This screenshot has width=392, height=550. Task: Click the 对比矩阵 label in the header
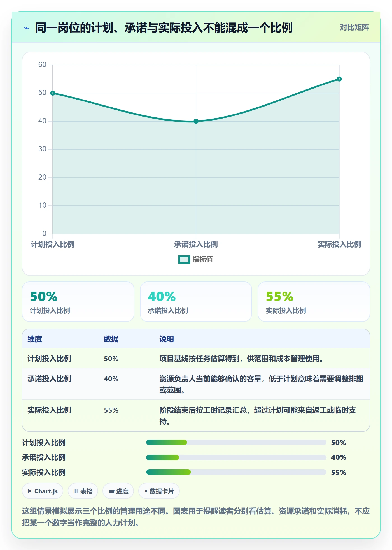(x=354, y=27)
